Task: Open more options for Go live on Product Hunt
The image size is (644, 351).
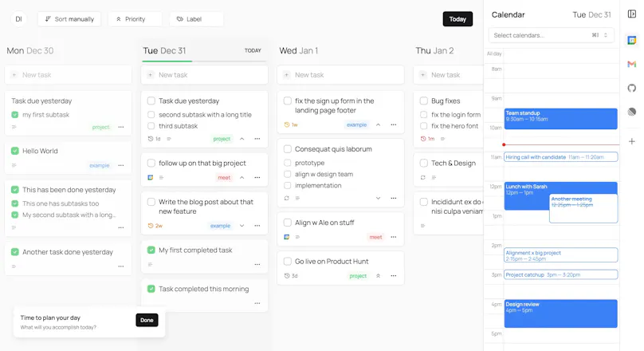Action: 394,276
